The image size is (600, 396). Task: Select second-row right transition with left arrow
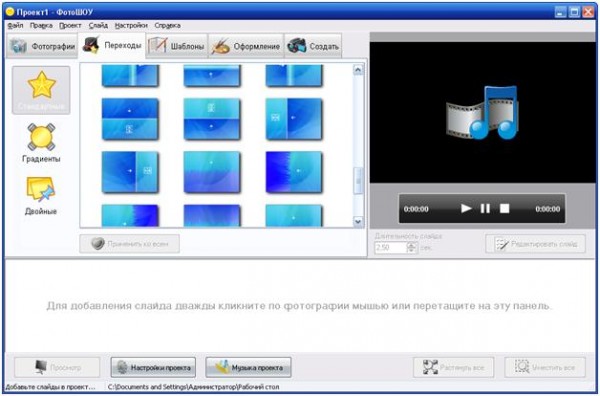click(293, 119)
